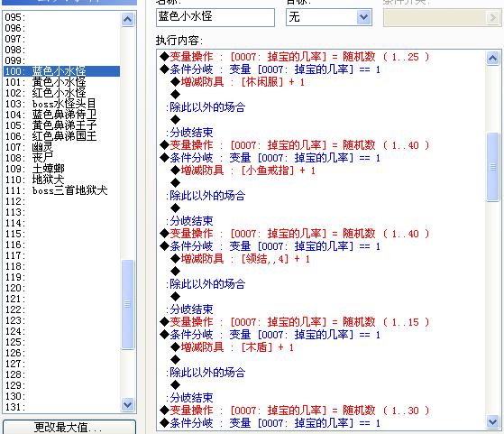Click the command list scrollbar thumb
Image resolution: width=504 pixels, height=434 pixels.
tap(493, 167)
